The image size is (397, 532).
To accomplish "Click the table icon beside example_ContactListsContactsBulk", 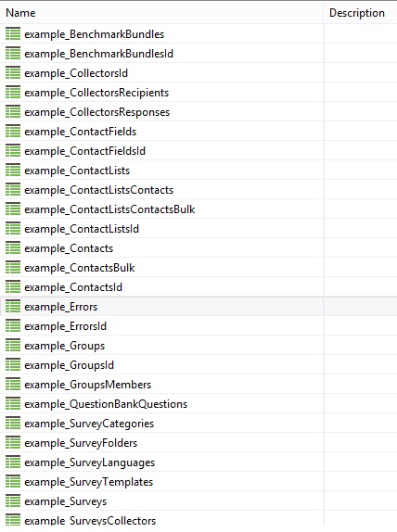I will tap(13, 209).
